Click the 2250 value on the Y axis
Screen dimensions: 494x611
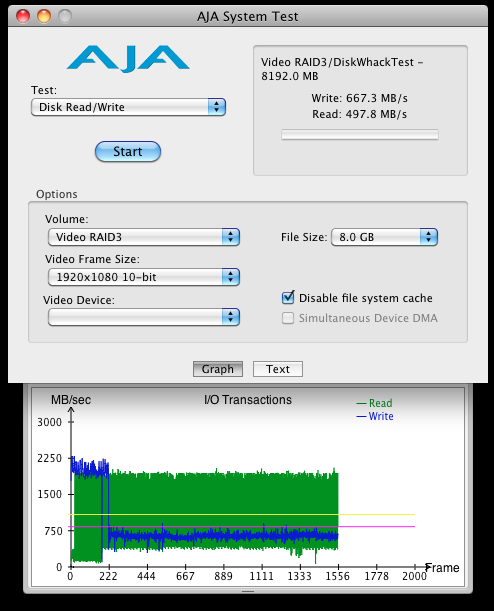coord(49,458)
